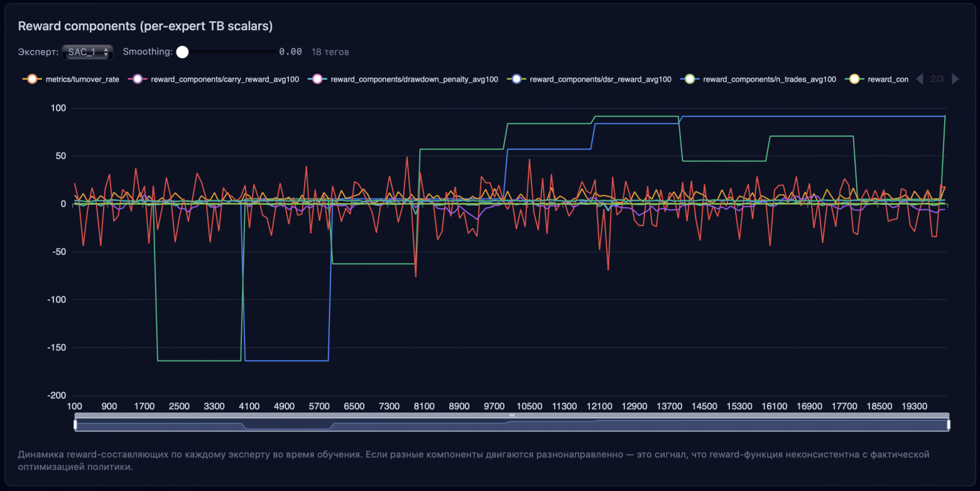
Task: Click the green marker icon of n_trades_avg100
Action: pos(690,80)
